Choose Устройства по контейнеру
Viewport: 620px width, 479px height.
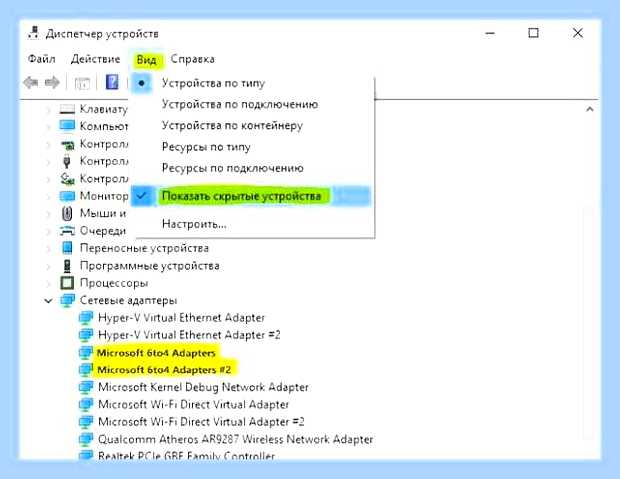click(x=232, y=125)
